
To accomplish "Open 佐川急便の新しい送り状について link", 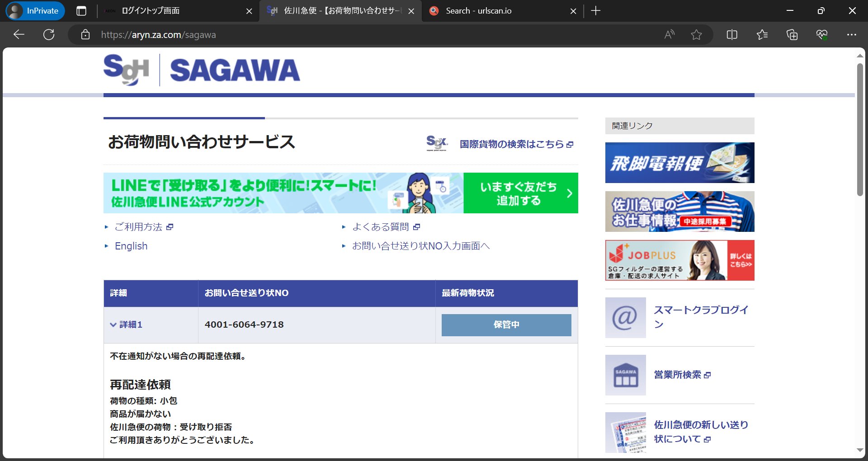I will [x=701, y=432].
